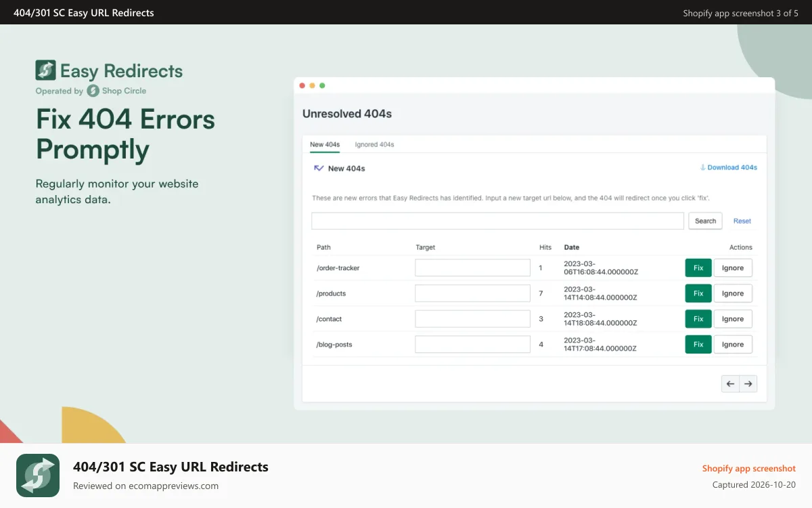
Task: Click the red window close dot
Action: [302, 85]
